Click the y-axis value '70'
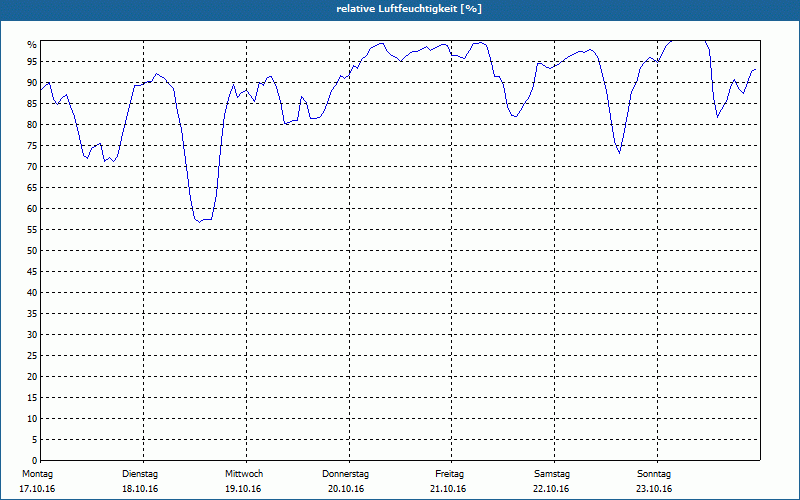 click(x=32, y=167)
